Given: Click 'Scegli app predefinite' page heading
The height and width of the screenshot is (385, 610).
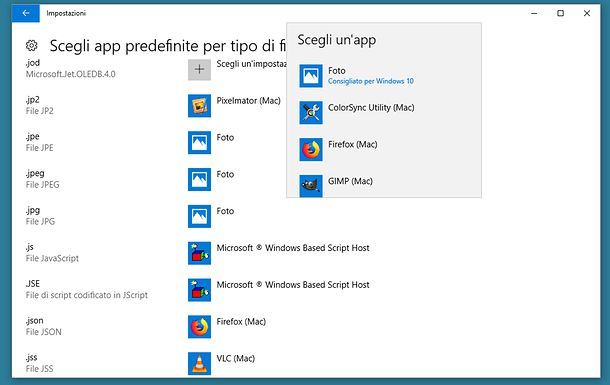Looking at the screenshot, I should (x=167, y=46).
